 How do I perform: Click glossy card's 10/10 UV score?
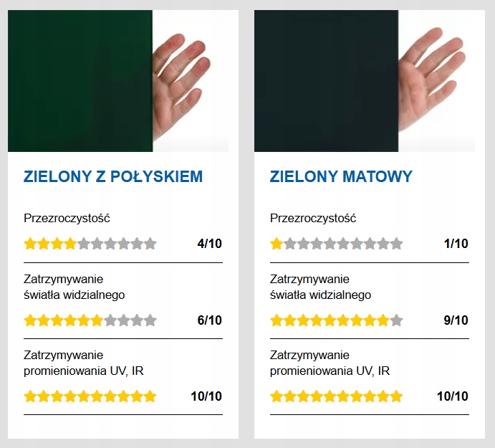[x=206, y=396]
